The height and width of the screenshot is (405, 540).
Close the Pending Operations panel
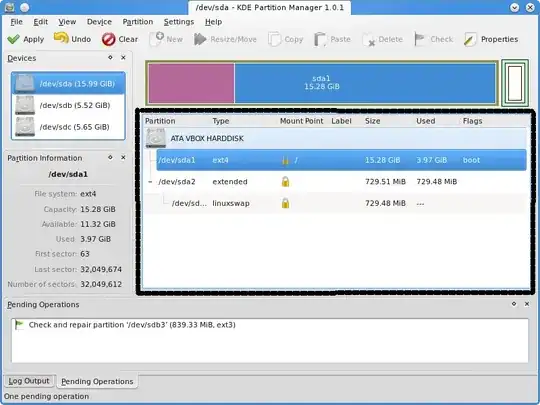[527, 304]
